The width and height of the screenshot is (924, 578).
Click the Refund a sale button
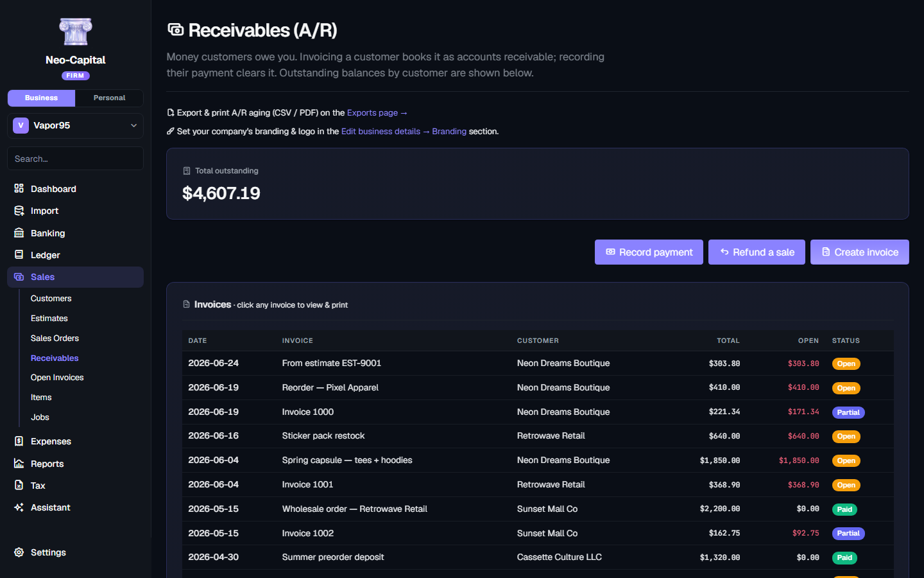click(757, 252)
